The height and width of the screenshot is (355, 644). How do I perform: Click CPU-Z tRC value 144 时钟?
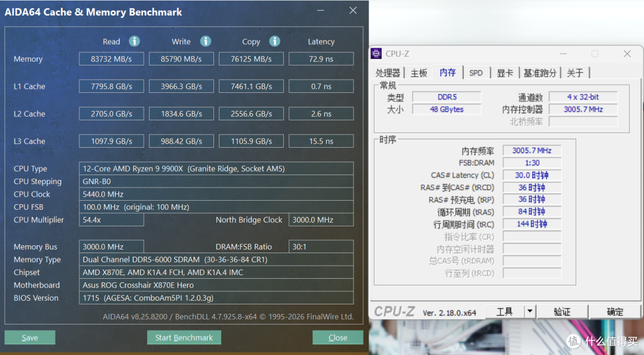pyautogui.click(x=532, y=224)
